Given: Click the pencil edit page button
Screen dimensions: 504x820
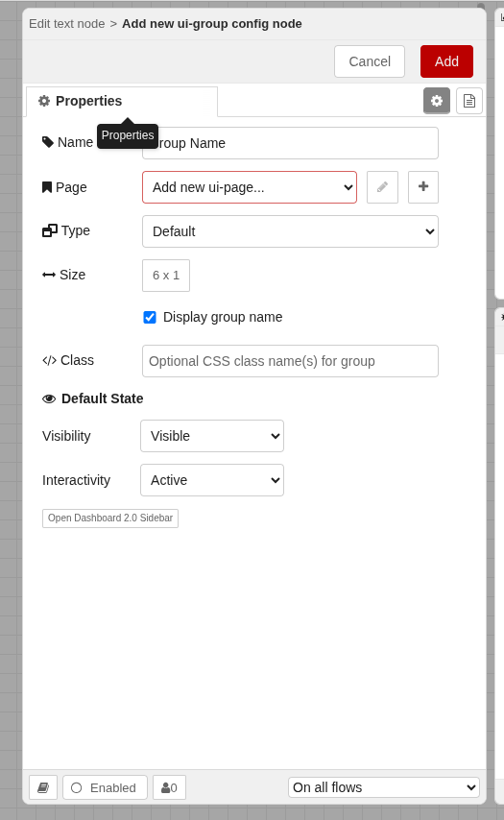Looking at the screenshot, I should coord(382,186).
